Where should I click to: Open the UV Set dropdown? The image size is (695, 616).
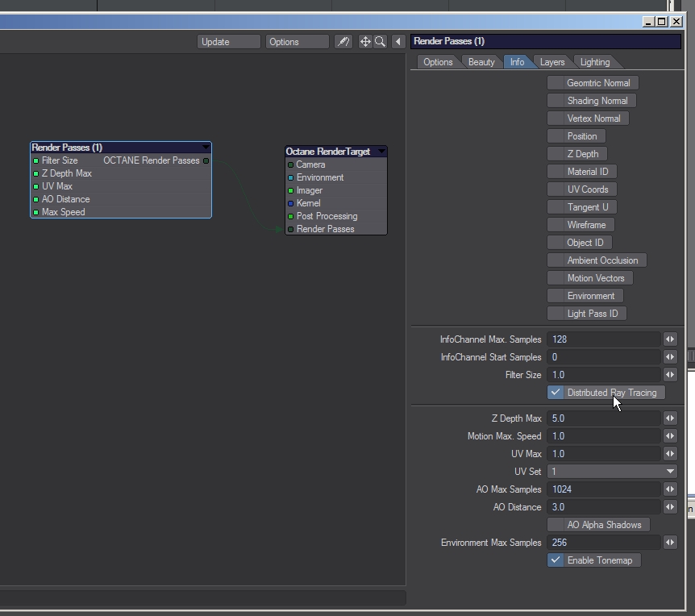612,472
